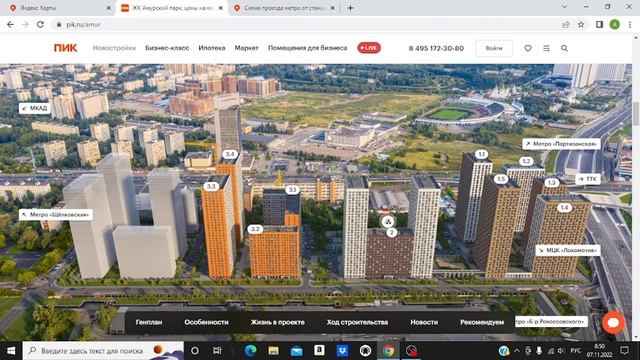Image resolution: width=640 pixels, height=360 pixels.
Task: Click the pik.ru/amur address bar
Action: click(x=306, y=24)
